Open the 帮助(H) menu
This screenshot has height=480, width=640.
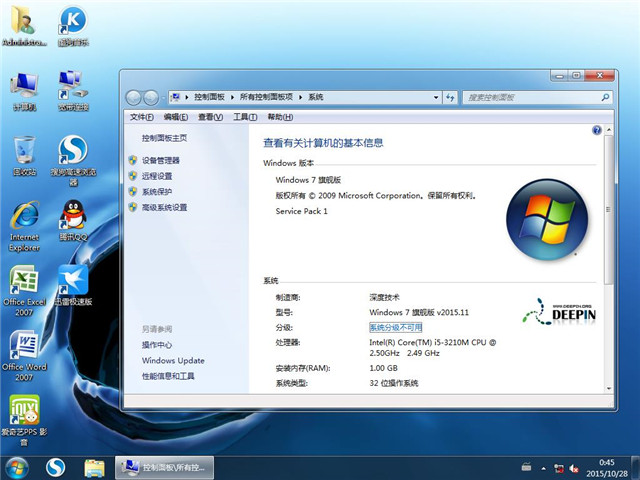(x=280, y=117)
